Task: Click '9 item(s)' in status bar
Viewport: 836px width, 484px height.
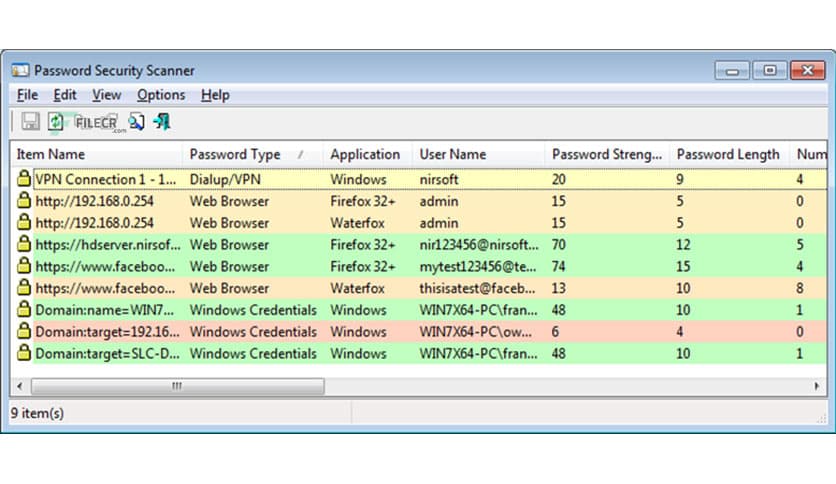Action: coord(37,413)
